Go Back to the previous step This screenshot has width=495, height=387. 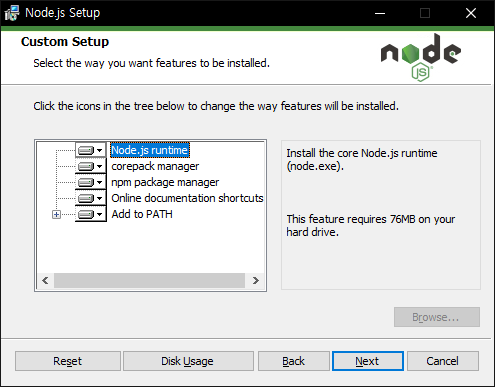point(293,361)
